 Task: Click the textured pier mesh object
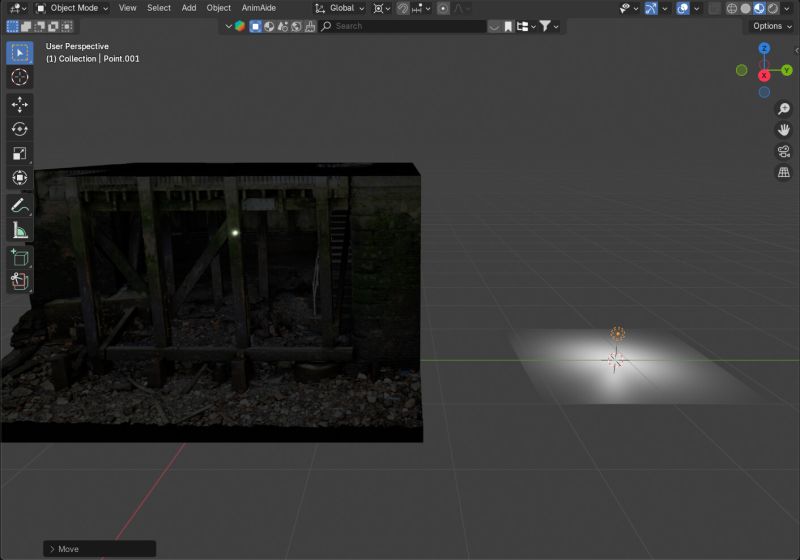click(211, 301)
